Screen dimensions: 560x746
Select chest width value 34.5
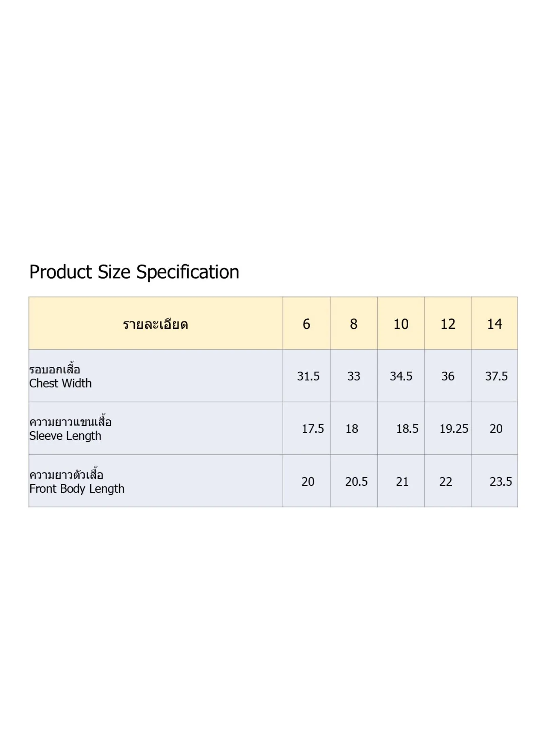pos(401,376)
